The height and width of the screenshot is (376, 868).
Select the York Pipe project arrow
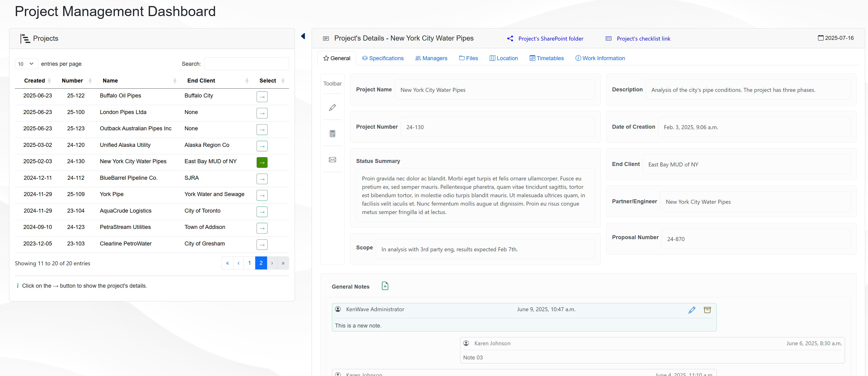point(262,195)
